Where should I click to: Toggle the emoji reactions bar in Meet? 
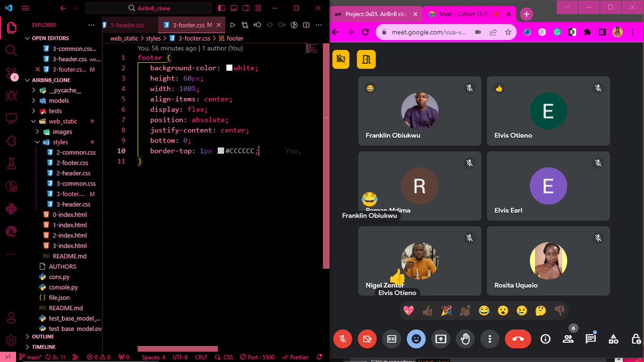(416, 339)
